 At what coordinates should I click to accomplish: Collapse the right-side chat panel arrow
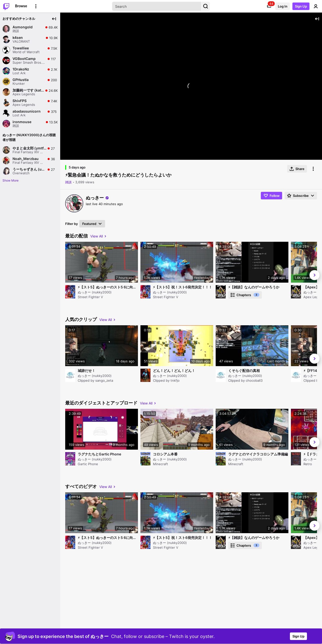(x=317, y=19)
